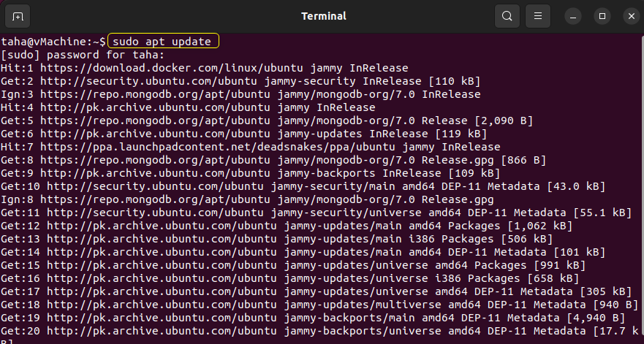Click Hit:4 pk.archive jammy InRelease line
Image resolution: width=644 pixels, height=344 pixels.
coord(188,107)
